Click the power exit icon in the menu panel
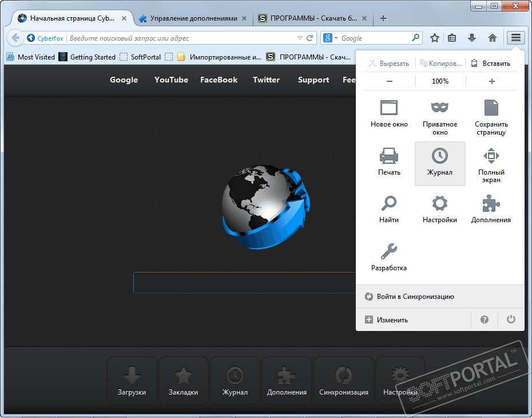 [x=511, y=319]
